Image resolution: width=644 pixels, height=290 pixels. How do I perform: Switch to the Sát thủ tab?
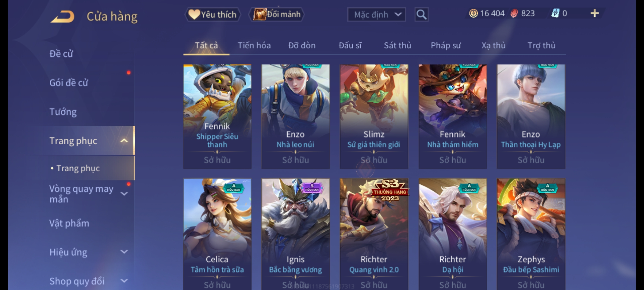tap(397, 45)
